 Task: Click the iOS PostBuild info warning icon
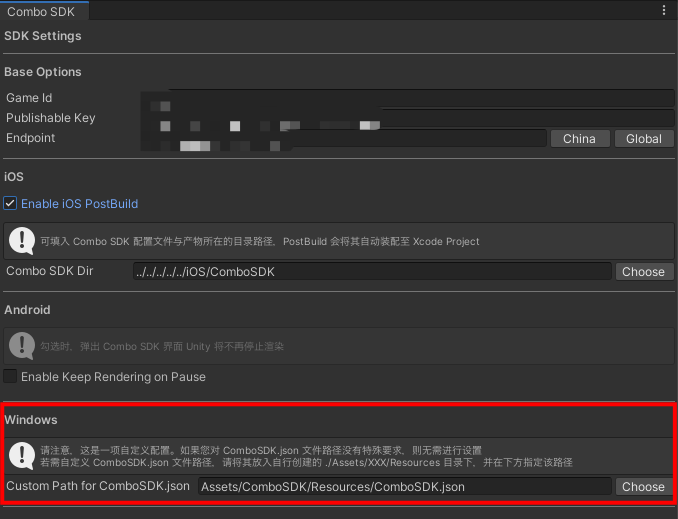(x=22, y=240)
